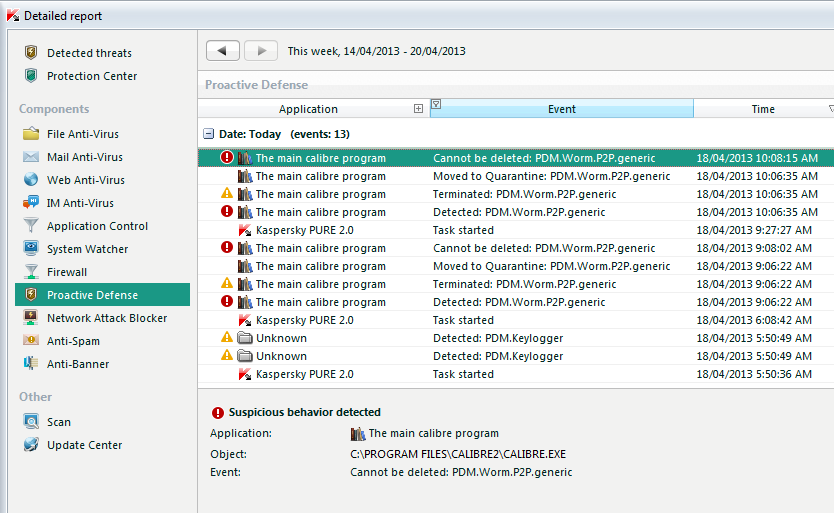The image size is (834, 513).
Task: Select Kaspersky PURE 2.0 row at 5:50:36 AM
Action: click(x=516, y=374)
